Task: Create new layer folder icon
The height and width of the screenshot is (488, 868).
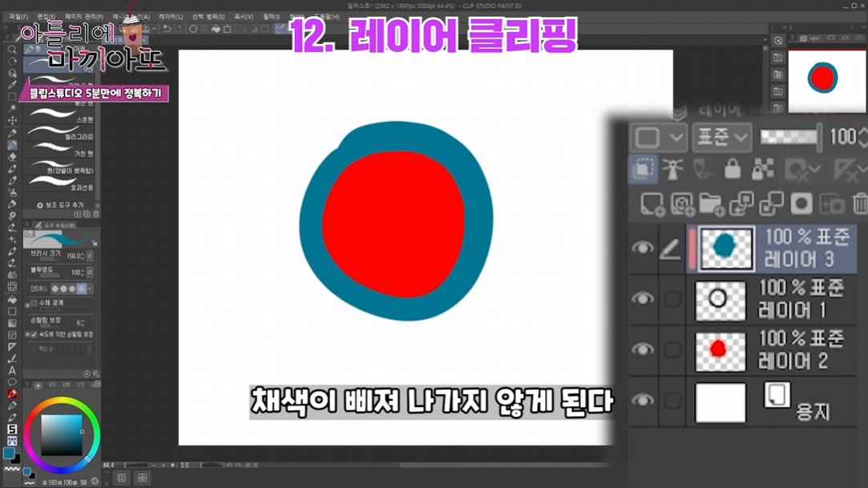Action: pos(712,204)
